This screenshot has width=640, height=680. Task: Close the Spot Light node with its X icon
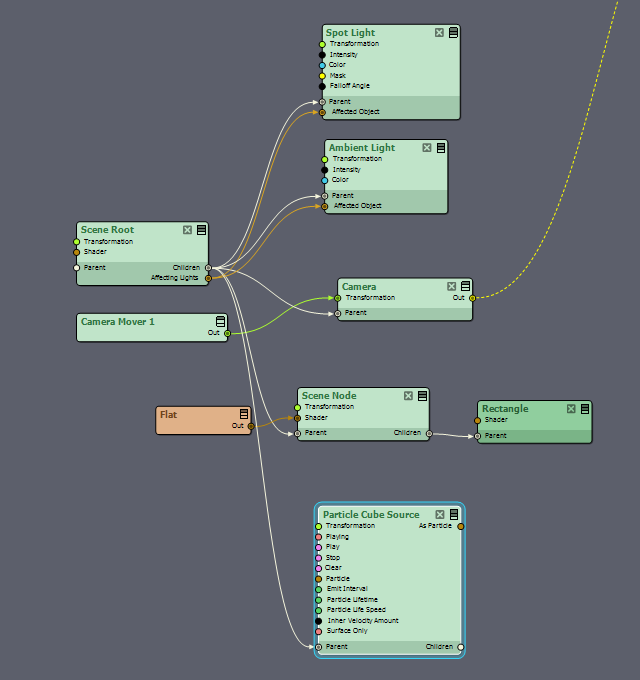pyautogui.click(x=439, y=33)
